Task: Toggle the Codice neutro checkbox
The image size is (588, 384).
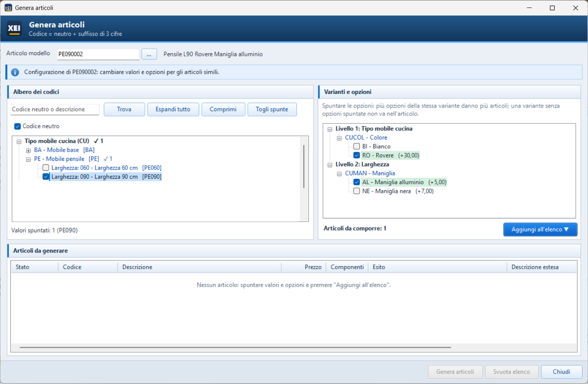Action: click(17, 126)
